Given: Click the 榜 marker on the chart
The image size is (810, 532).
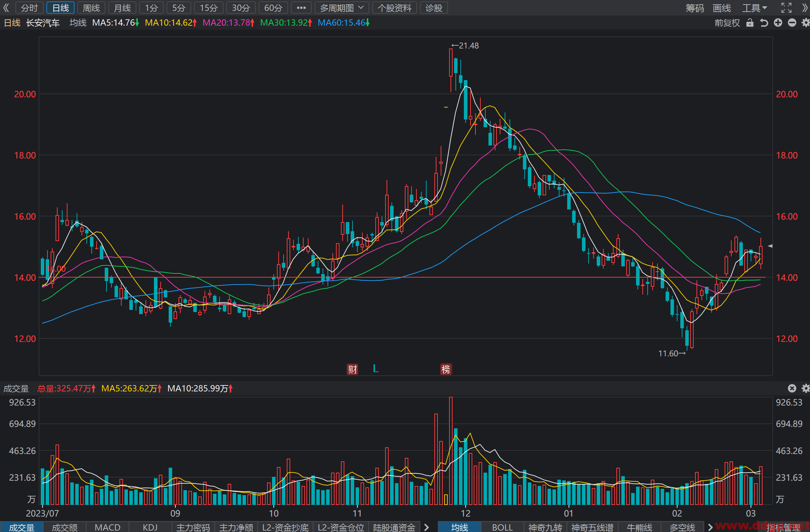Looking at the screenshot, I should [x=446, y=369].
